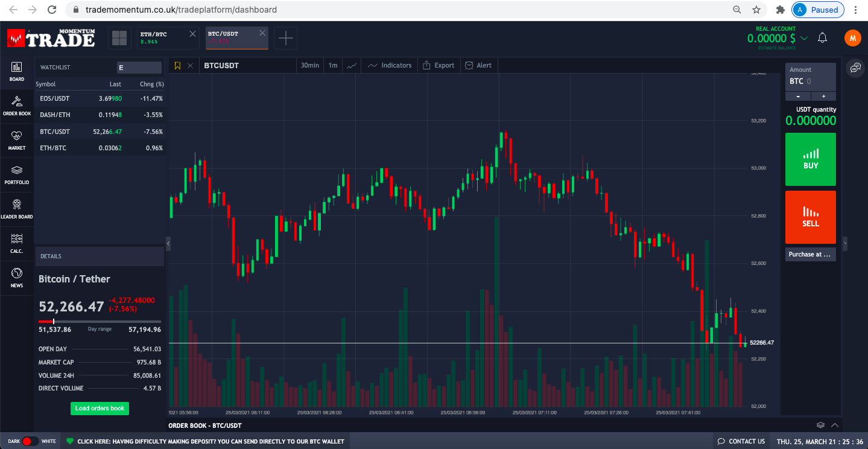This screenshot has width=868, height=449.
Task: Select DASH/ETH in the watchlist
Action: [100, 115]
